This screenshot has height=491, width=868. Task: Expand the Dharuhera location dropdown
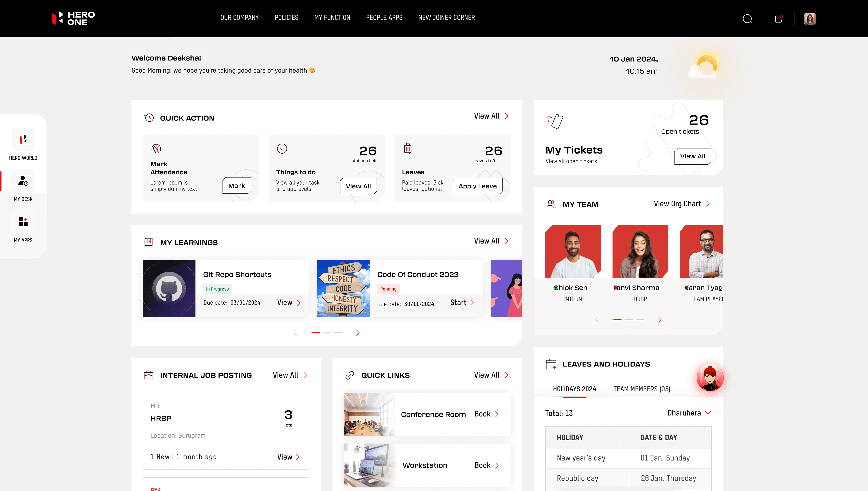click(689, 413)
